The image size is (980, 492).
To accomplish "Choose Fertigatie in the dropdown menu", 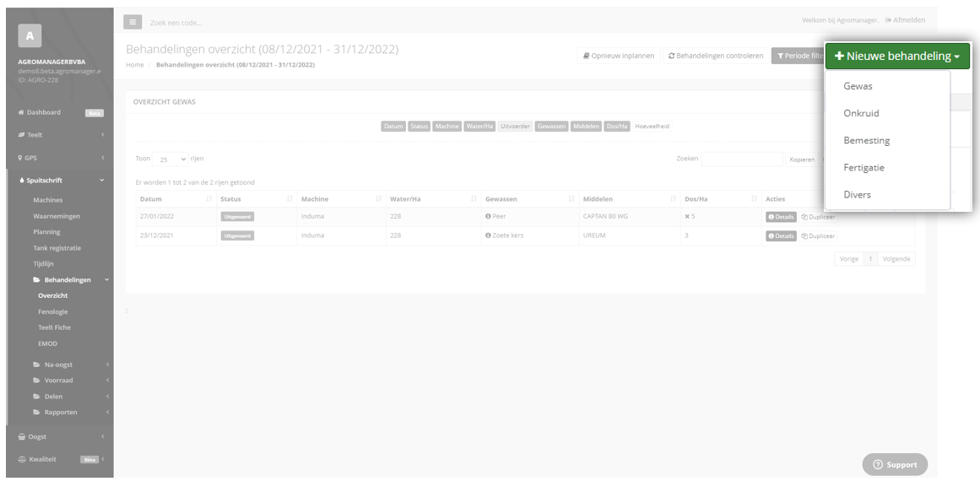I will point(864,168).
